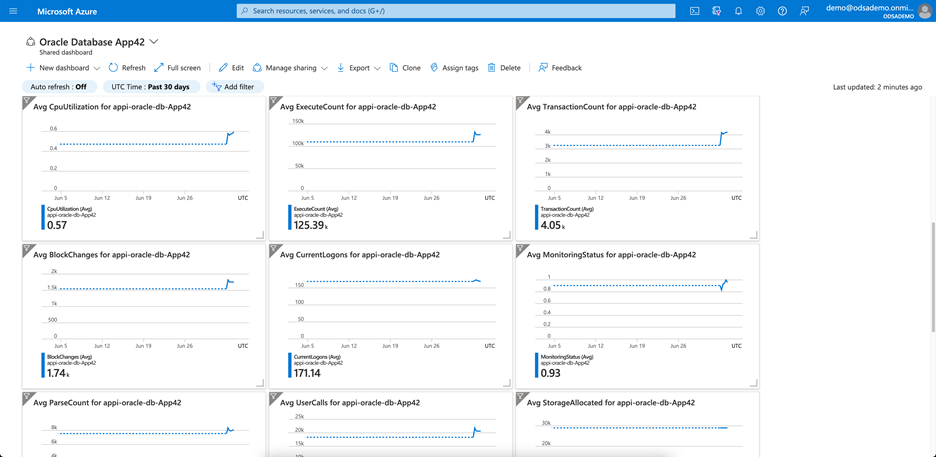Edit the dashboard
Image resolution: width=936 pixels, height=457 pixels.
pos(232,68)
